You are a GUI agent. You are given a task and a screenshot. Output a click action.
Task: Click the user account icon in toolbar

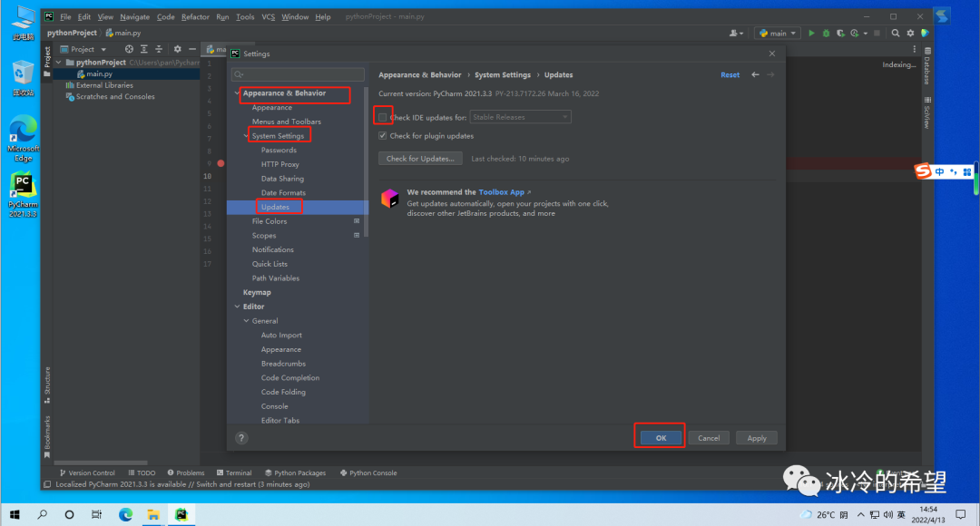tap(736, 34)
